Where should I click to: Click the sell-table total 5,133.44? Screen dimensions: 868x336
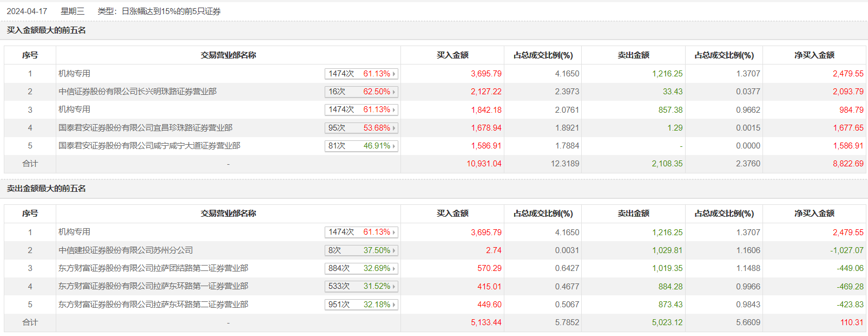pyautogui.click(x=486, y=322)
